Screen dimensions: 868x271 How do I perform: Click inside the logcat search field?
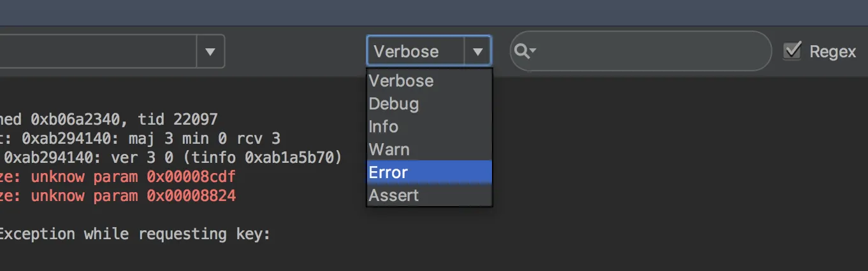(650, 52)
